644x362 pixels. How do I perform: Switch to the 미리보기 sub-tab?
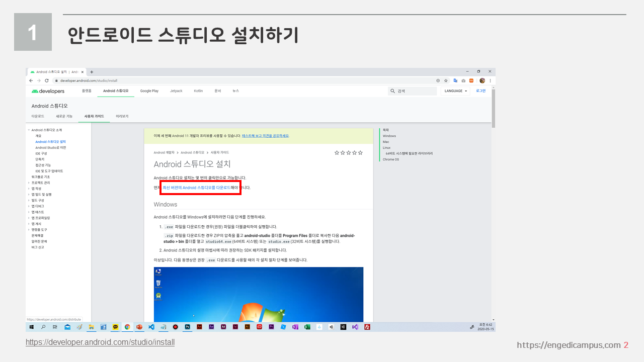(122, 116)
